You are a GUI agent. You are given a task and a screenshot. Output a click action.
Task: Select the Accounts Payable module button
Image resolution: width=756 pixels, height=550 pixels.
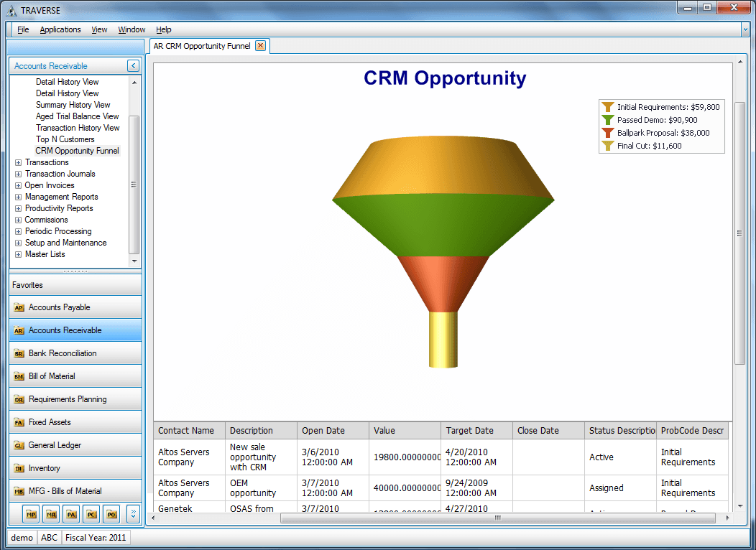tap(75, 307)
